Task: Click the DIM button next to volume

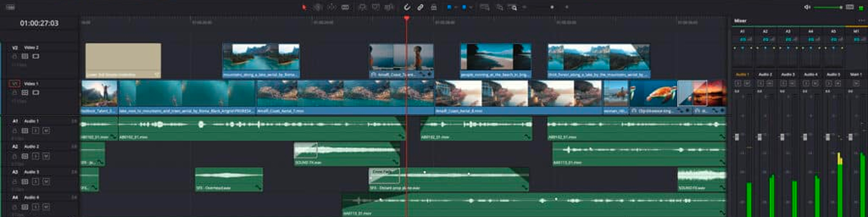Action: pyautogui.click(x=850, y=7)
